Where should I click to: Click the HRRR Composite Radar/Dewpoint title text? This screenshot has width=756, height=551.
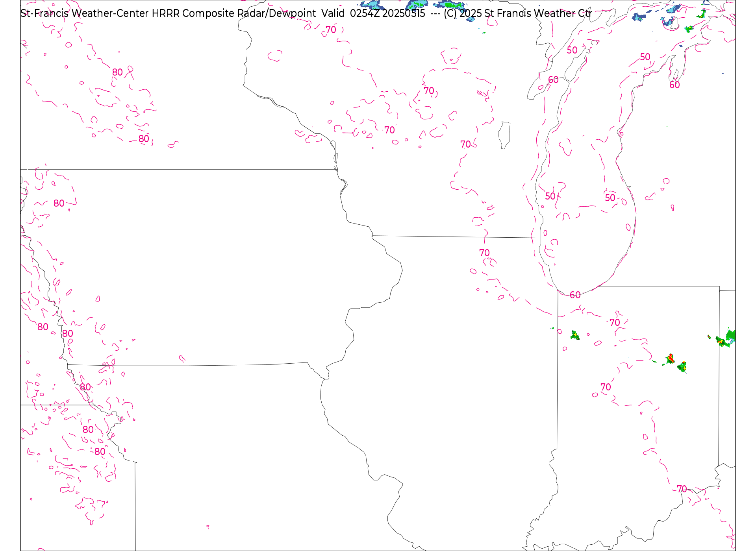click(x=233, y=13)
